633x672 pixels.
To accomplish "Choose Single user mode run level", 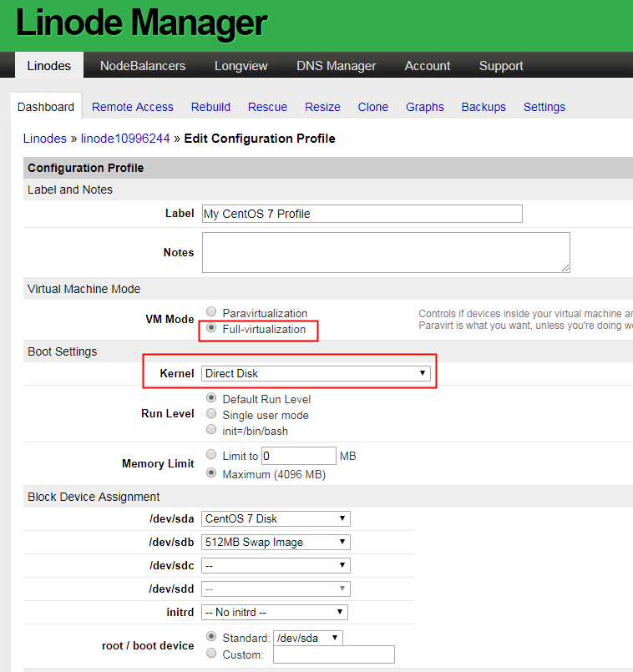I will click(x=211, y=414).
